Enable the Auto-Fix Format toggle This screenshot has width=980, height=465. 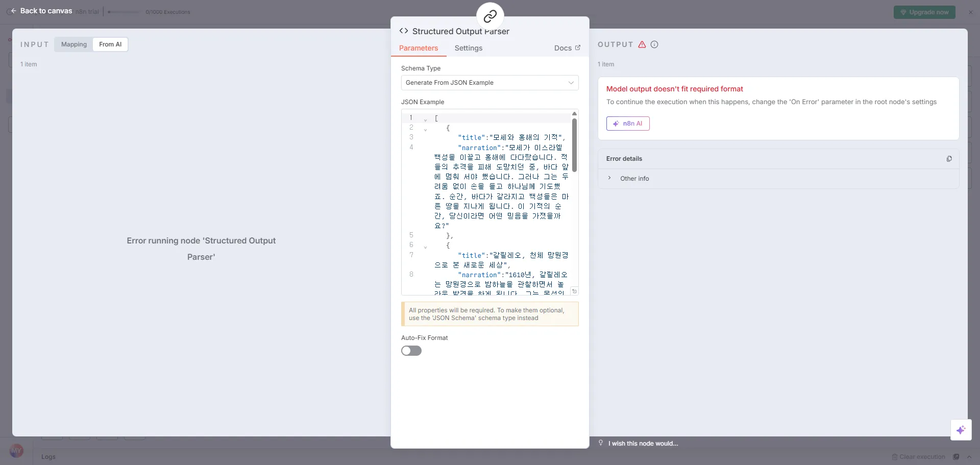[411, 351]
